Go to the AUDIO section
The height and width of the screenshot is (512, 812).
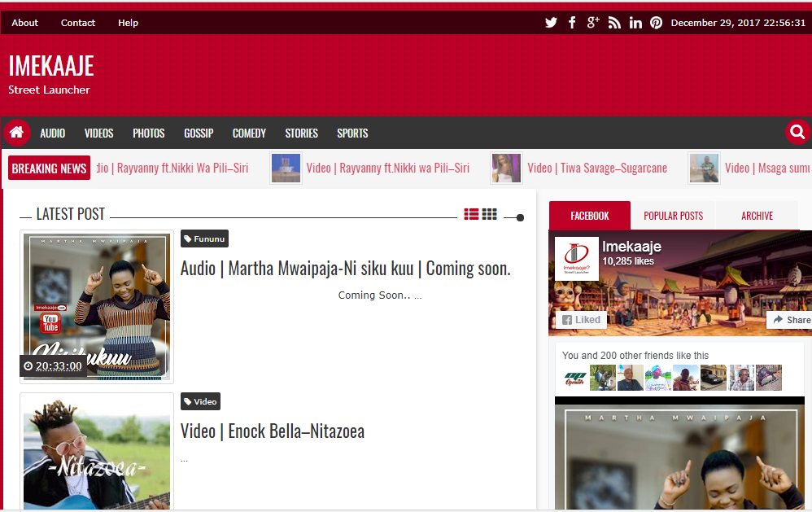click(x=53, y=133)
